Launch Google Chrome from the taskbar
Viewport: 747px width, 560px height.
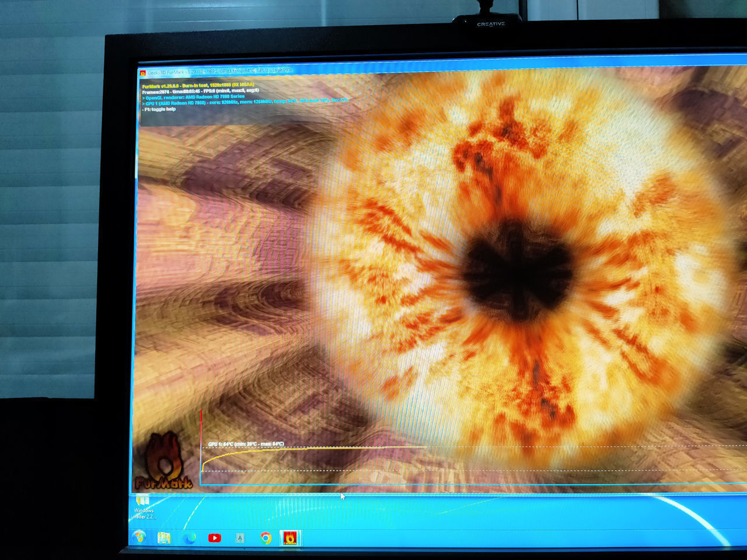point(266,538)
